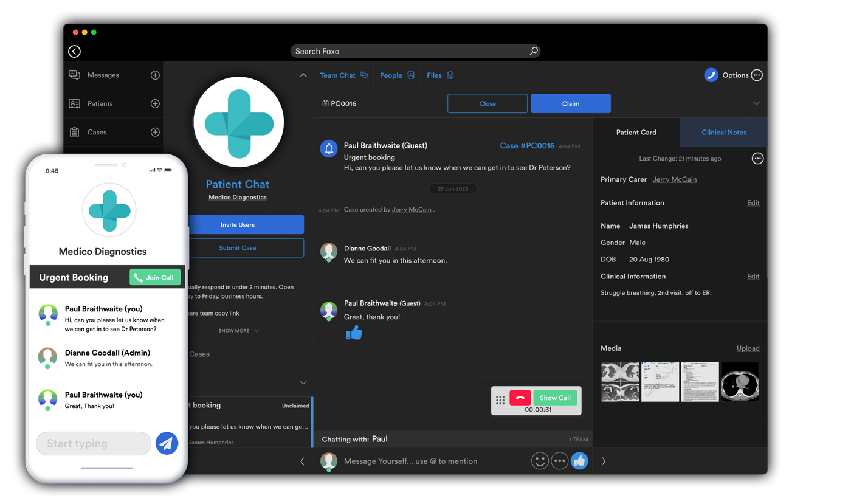Click the 27 Jun 2023 date divider
This screenshot has width=851, height=504.
click(x=453, y=189)
